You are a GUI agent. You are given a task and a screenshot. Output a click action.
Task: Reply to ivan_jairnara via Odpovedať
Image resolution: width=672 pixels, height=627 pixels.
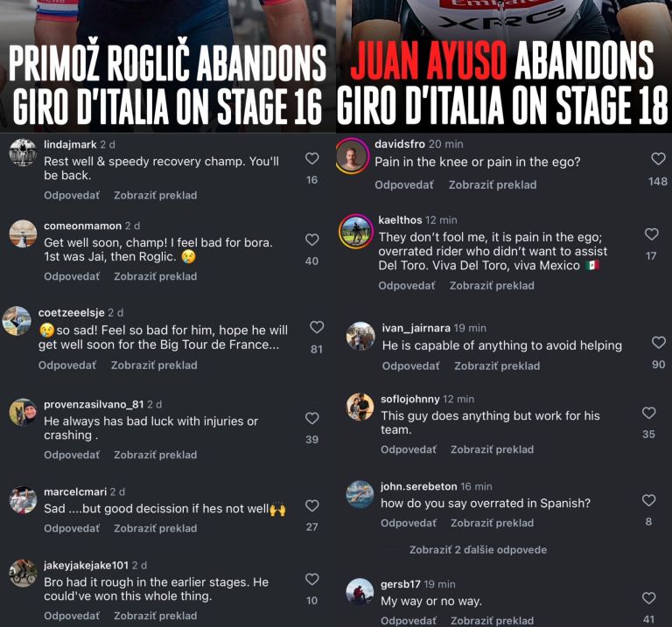[x=410, y=366]
